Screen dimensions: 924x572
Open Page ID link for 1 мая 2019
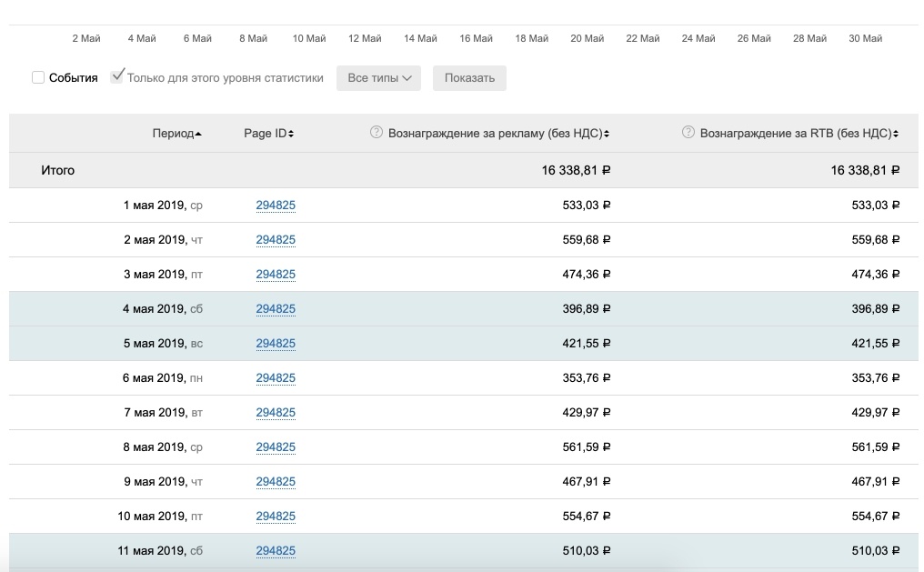click(276, 206)
